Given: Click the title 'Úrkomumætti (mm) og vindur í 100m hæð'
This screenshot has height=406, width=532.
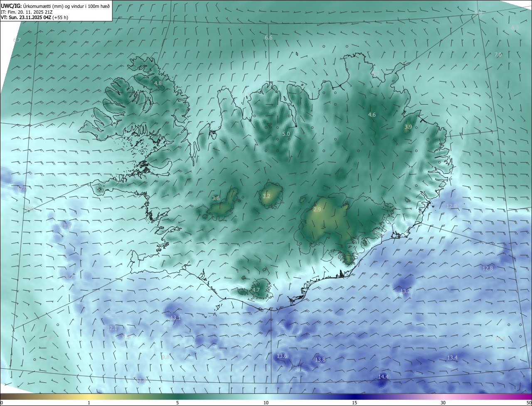Looking at the screenshot, I should click(x=66, y=6).
